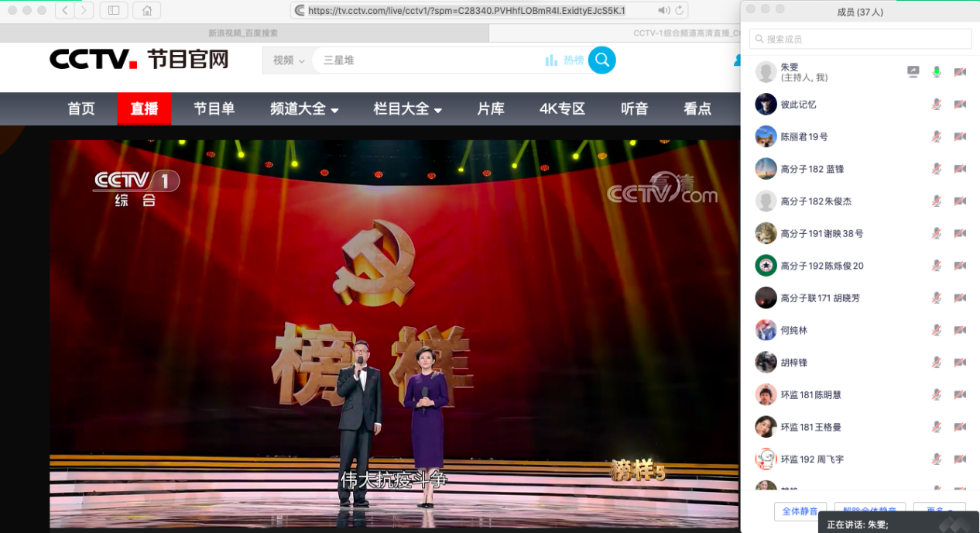Open the 视频 search type dropdown
Viewport: 980px width, 533px height.
288,60
